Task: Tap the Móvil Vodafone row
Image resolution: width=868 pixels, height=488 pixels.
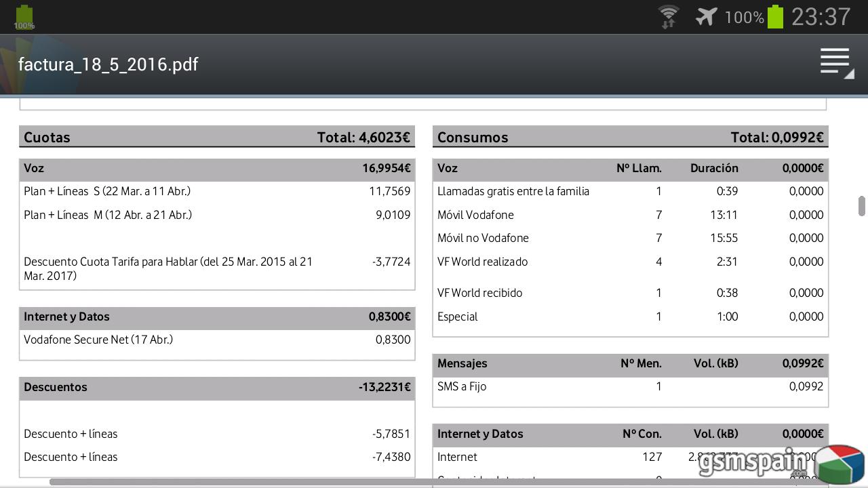Action: pyautogui.click(x=631, y=215)
